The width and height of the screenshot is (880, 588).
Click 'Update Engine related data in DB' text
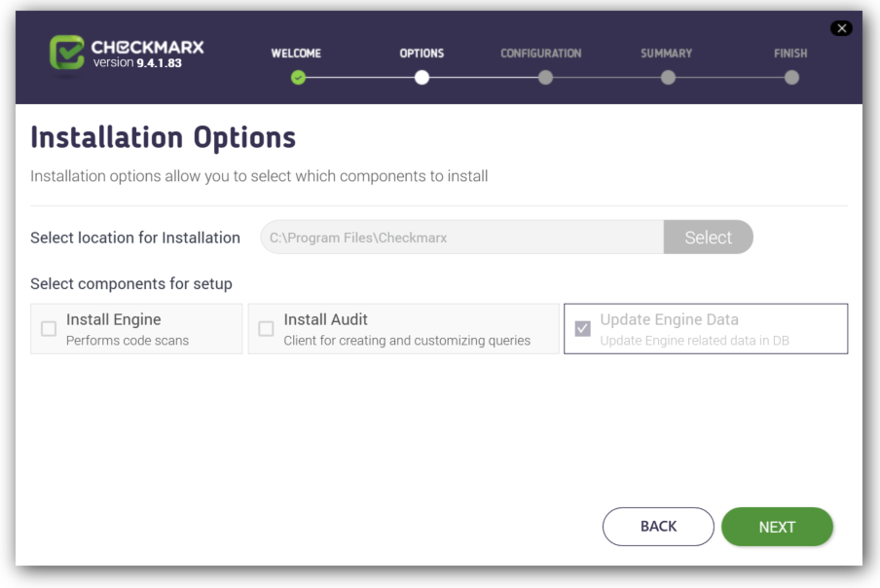[x=695, y=341]
